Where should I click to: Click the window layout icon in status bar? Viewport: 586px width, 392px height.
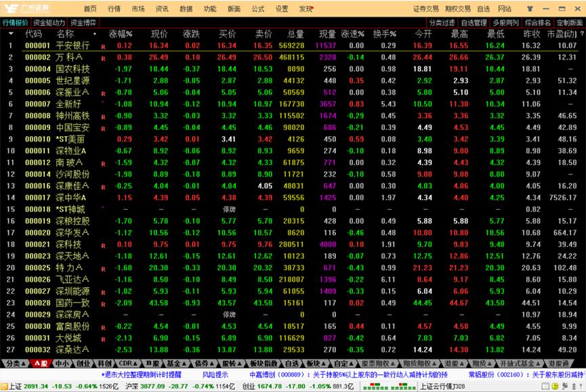coord(545,387)
